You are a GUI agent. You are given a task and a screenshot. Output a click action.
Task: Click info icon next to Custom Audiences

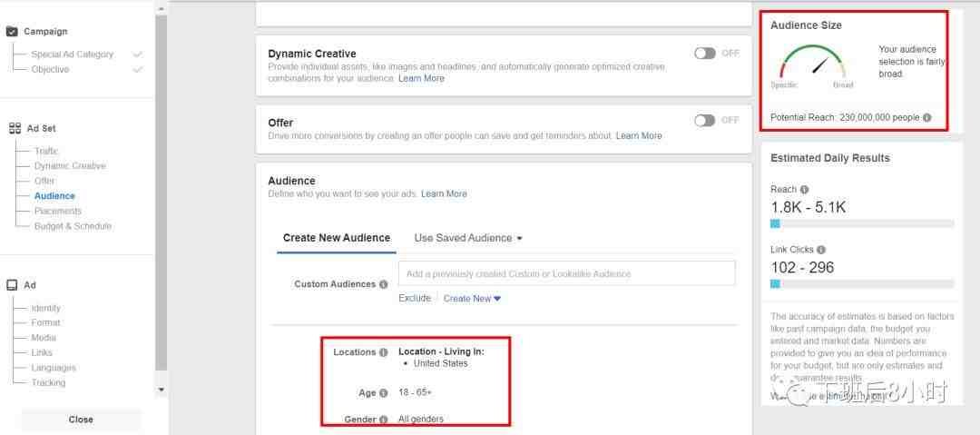pyautogui.click(x=384, y=284)
